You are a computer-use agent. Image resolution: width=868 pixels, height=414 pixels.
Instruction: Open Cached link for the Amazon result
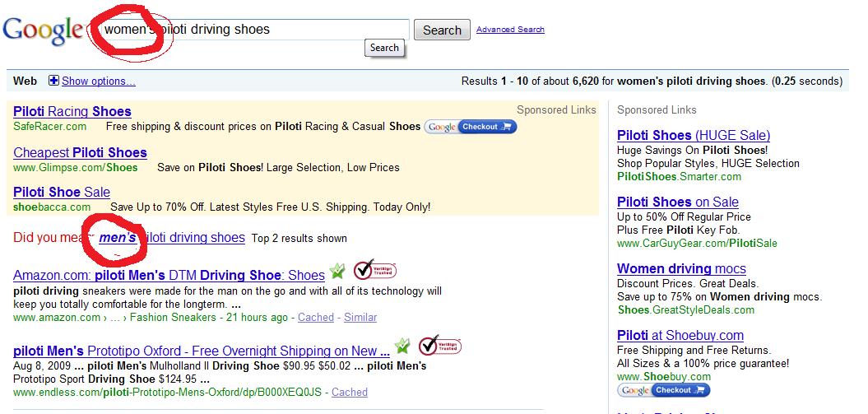316,317
